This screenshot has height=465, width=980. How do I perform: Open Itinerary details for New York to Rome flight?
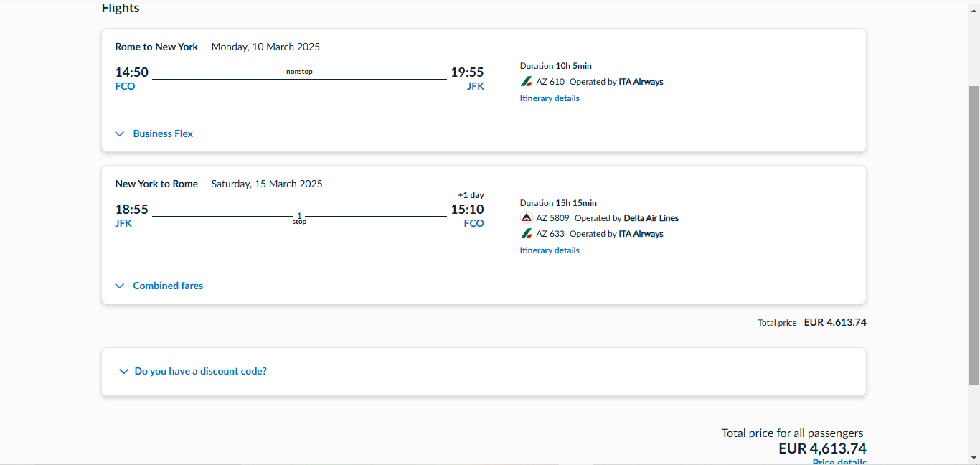tap(550, 250)
